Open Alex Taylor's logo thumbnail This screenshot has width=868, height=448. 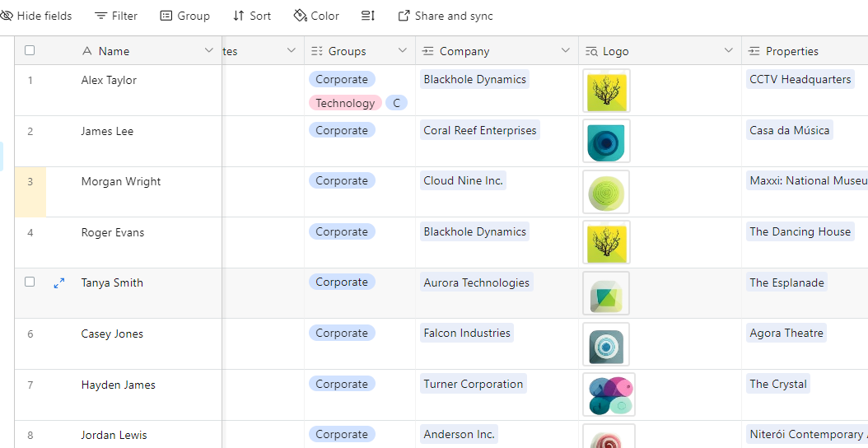point(607,91)
